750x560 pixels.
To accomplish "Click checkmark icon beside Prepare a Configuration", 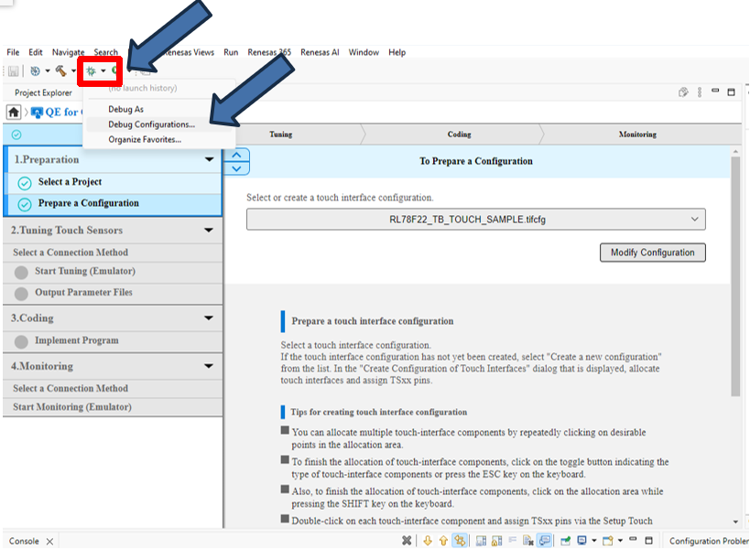I will [25, 204].
